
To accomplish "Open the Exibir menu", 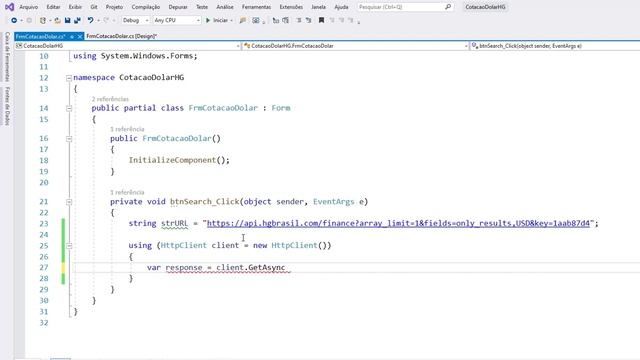I will (x=75, y=7).
